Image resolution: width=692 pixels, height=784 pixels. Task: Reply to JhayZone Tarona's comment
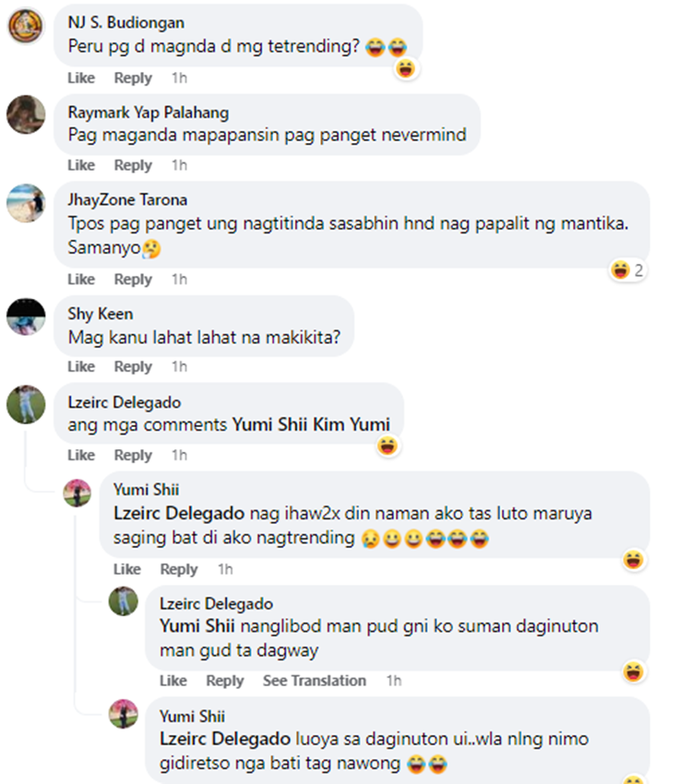click(x=133, y=279)
